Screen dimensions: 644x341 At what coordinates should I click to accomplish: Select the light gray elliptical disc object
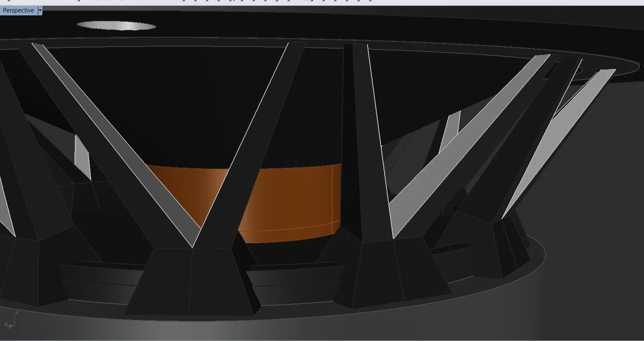point(117,26)
